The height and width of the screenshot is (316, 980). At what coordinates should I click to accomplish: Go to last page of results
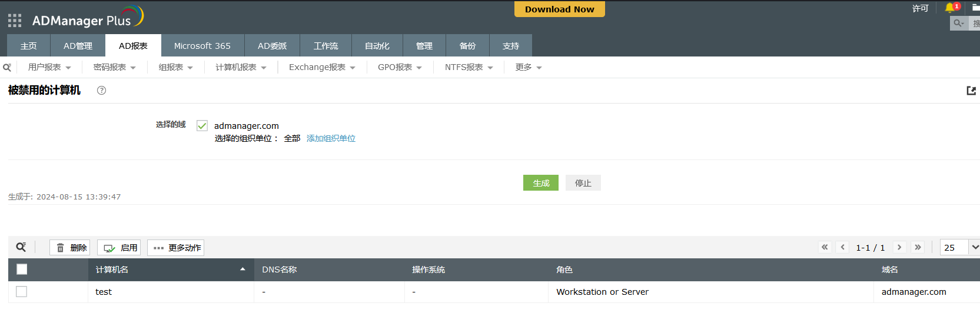[918, 247]
